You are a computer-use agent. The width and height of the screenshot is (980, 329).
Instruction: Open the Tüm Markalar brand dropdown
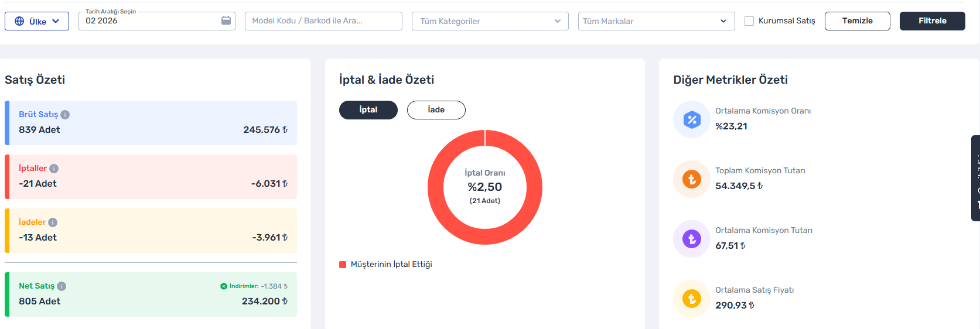click(x=656, y=21)
